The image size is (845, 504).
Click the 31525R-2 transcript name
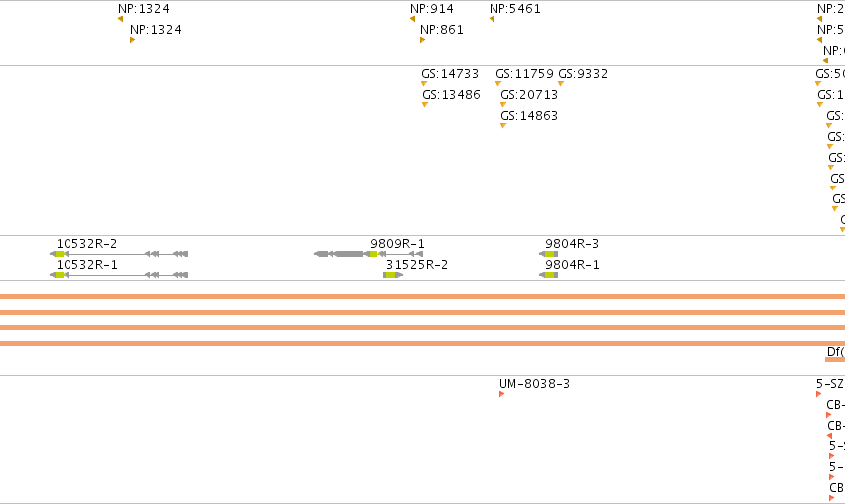pos(417,265)
